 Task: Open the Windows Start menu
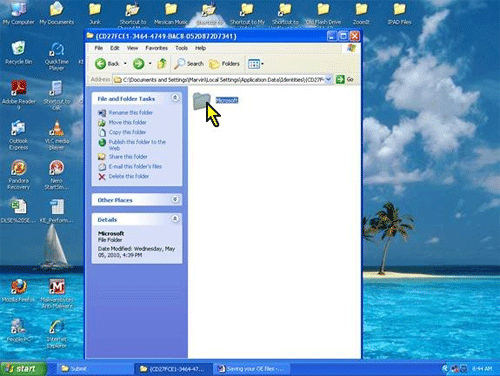coord(23,369)
